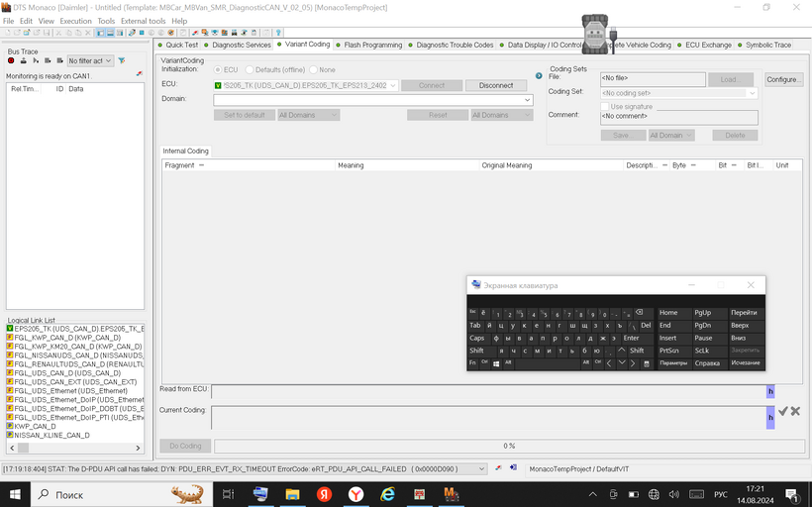Screen dimensions: 812x507
Task: Discard current coding with the X icon
Action: (x=795, y=411)
